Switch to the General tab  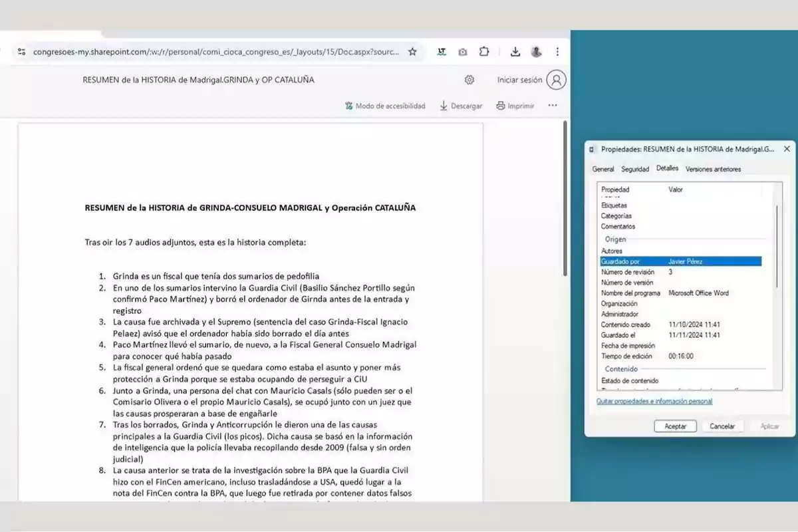(x=603, y=169)
